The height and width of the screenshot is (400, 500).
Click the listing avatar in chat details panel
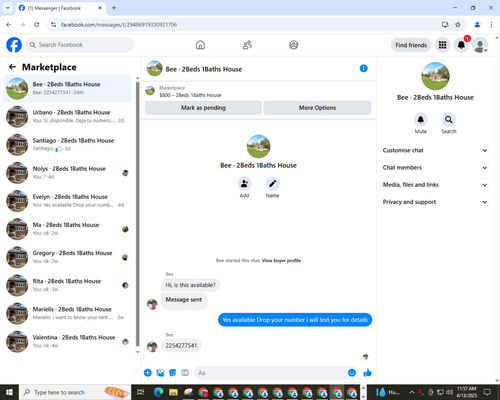[x=435, y=76]
